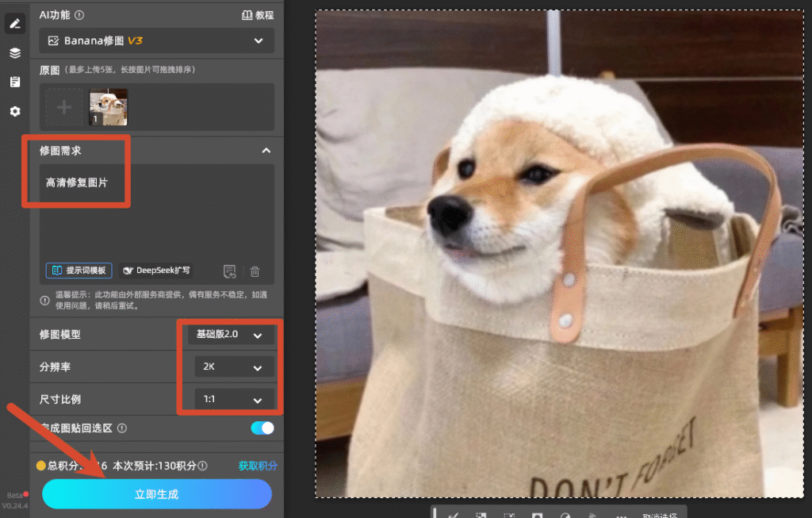Toggle the 生成图贴回选区 switch

(x=262, y=428)
